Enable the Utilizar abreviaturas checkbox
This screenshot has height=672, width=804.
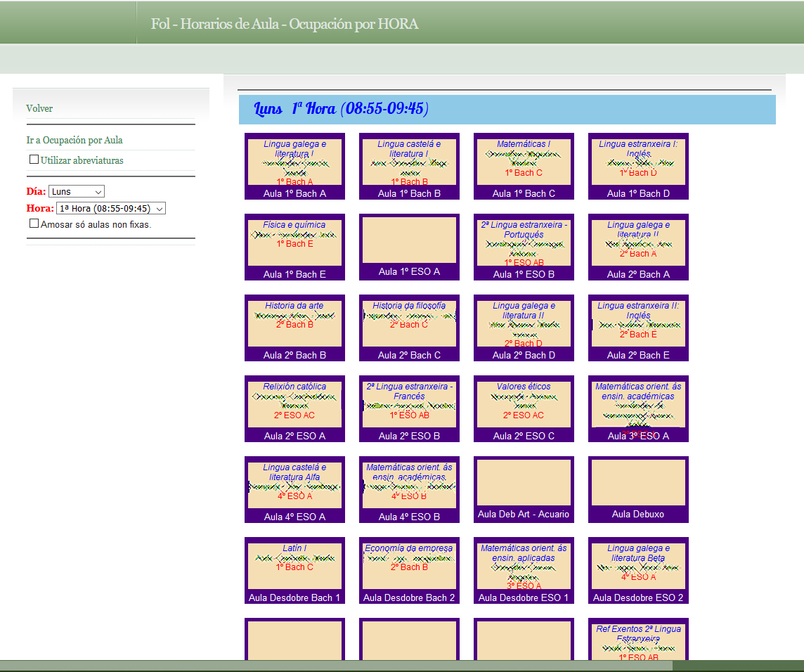pos(34,160)
